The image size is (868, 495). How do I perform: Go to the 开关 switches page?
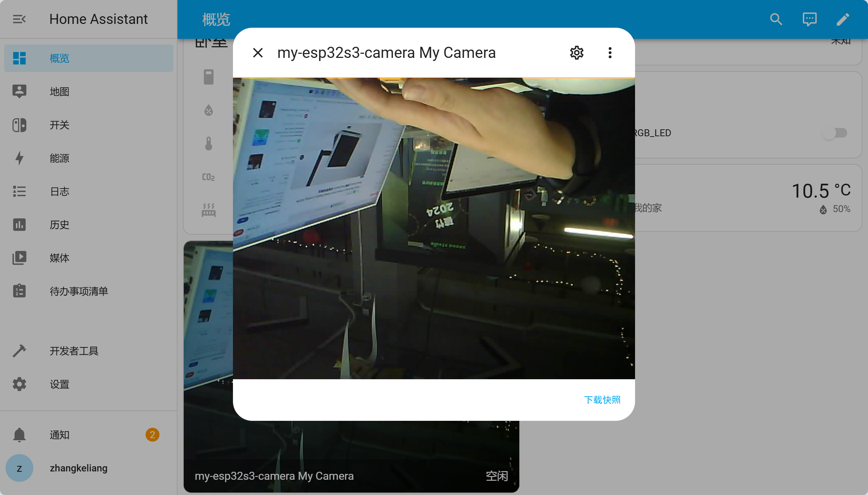tap(59, 125)
